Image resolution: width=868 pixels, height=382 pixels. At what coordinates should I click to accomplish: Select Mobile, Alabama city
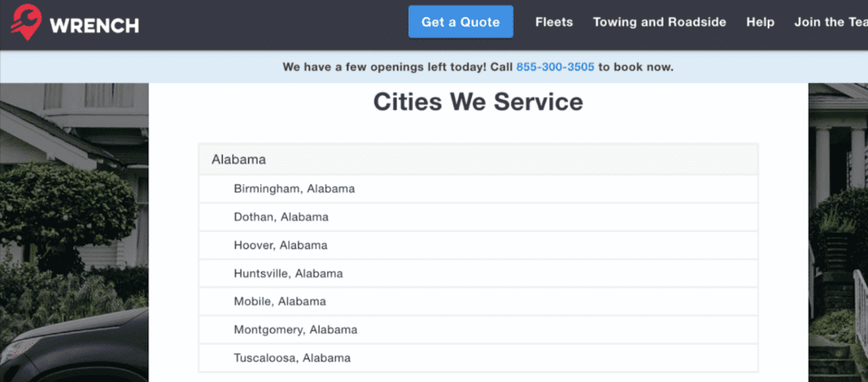(478, 302)
